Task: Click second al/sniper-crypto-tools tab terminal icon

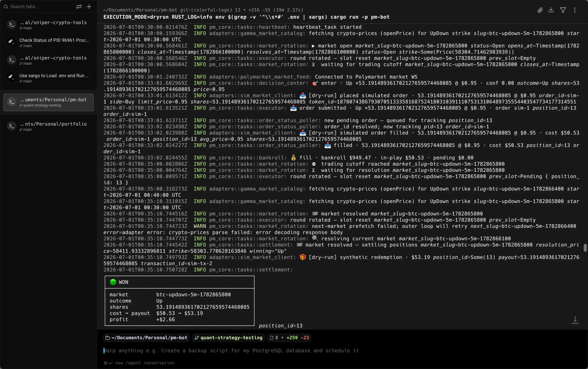Action: point(12,60)
